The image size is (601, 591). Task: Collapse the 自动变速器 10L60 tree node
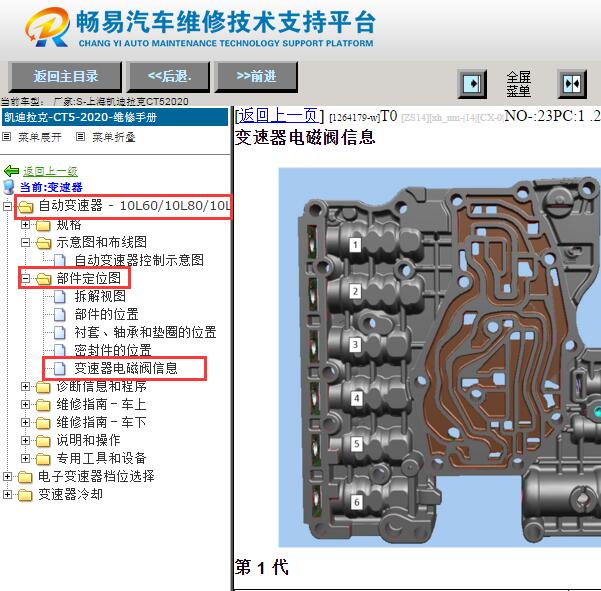7,206
